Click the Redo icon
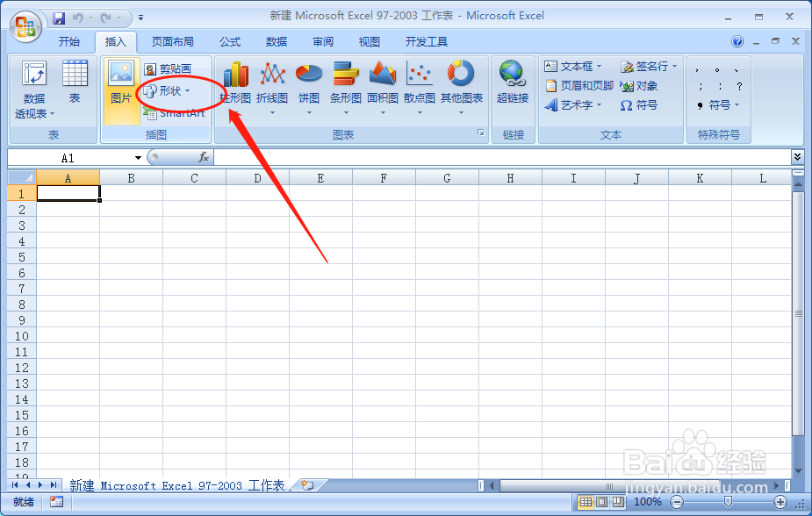The height and width of the screenshot is (516, 812). (106, 18)
